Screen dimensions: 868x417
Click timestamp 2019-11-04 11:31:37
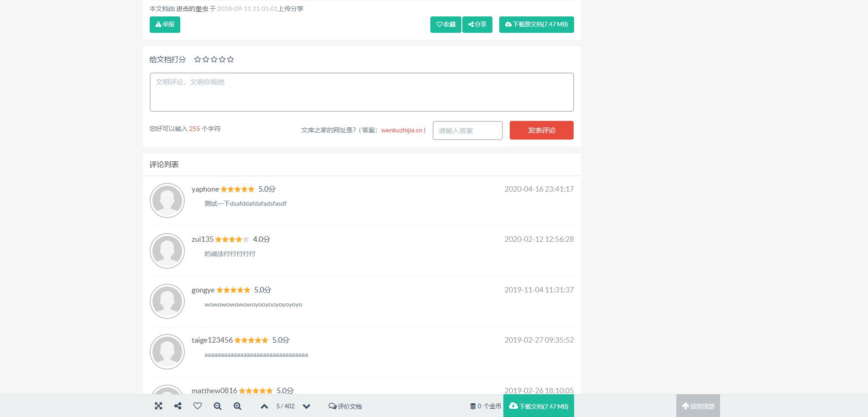539,290
